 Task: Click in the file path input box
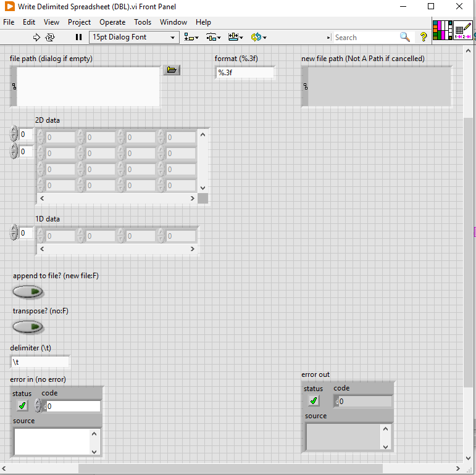coord(88,87)
